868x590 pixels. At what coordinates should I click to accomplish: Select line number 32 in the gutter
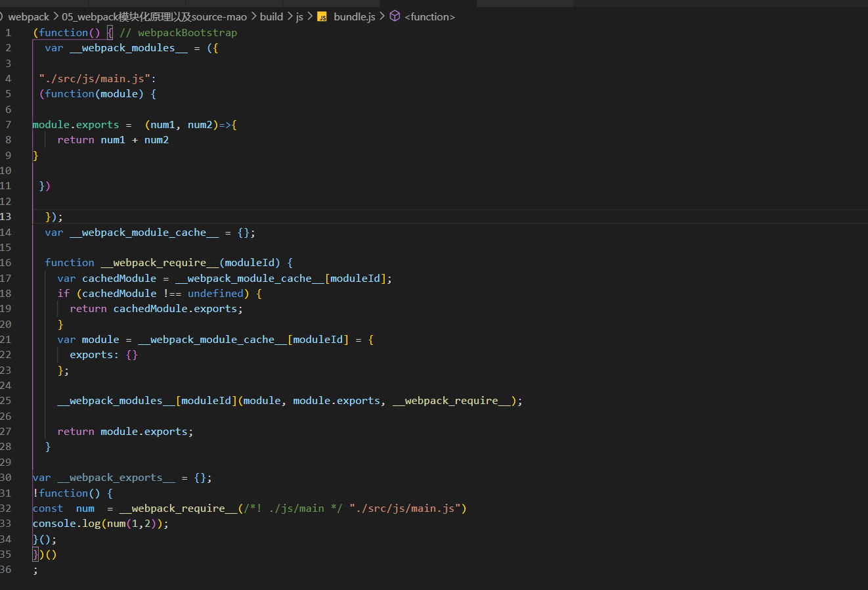pos(6,509)
